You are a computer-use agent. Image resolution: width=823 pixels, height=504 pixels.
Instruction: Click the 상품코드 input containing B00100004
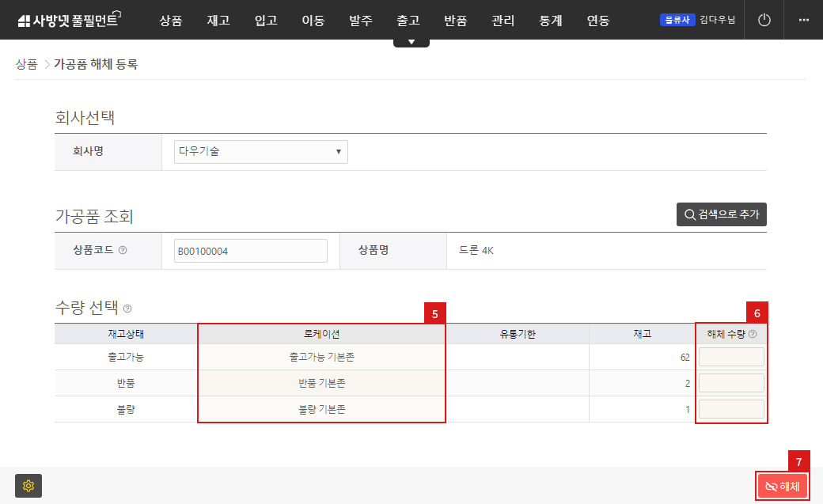(x=250, y=250)
